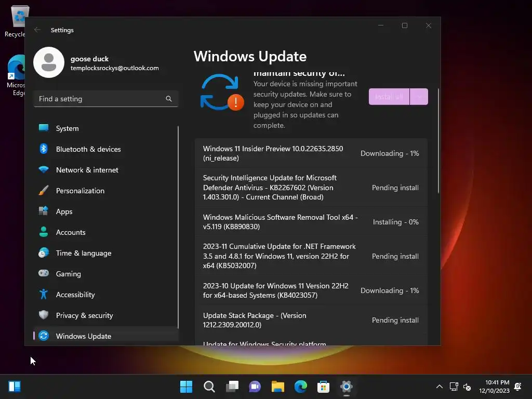Screen dimensions: 532x399
Task: Click the templocksrockys@outlook.com email
Action: click(x=115, y=68)
